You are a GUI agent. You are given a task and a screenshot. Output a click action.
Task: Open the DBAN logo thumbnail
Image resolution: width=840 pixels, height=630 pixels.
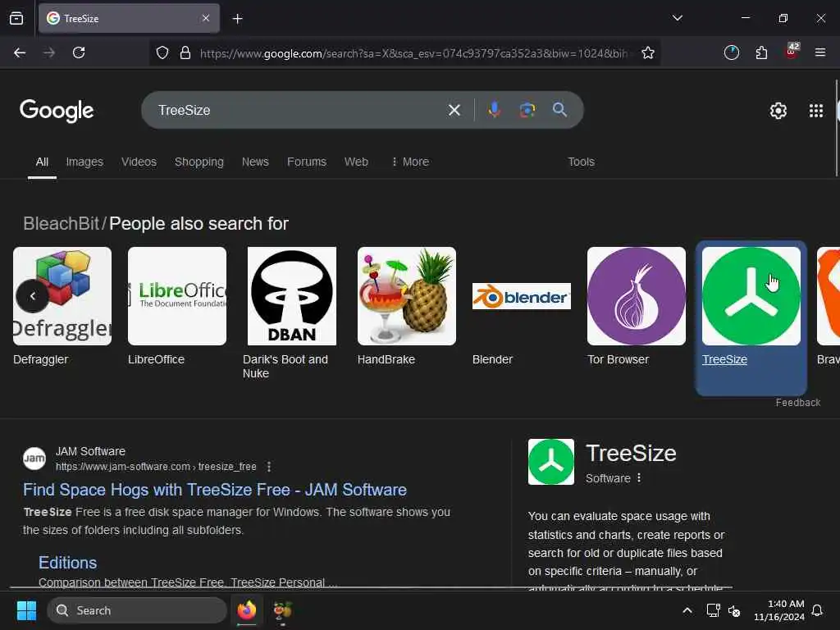pyautogui.click(x=292, y=295)
